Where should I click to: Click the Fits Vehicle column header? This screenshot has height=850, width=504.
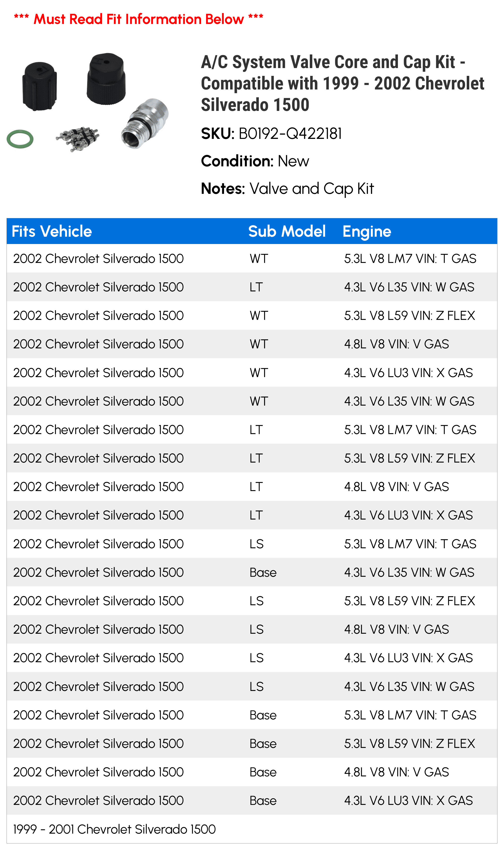click(52, 231)
